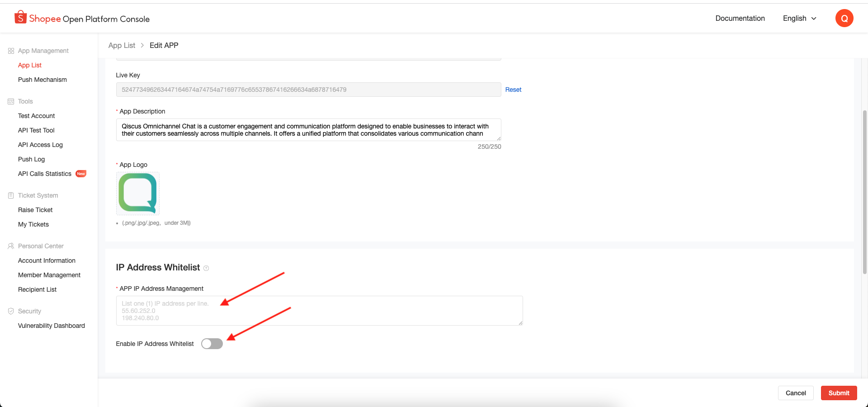Open Recipient List
Viewport: 868px width, 407px height.
38,289
